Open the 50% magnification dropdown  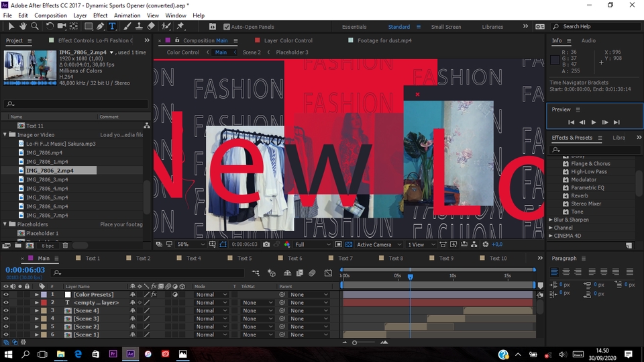tap(191, 244)
